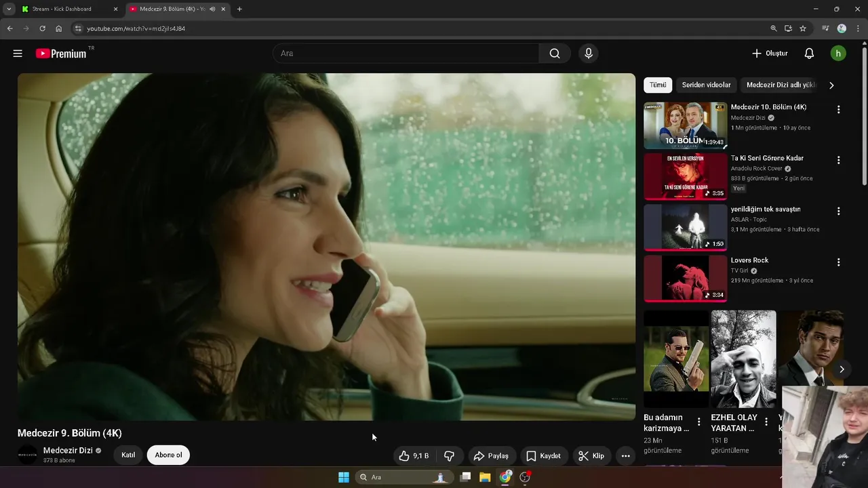868x488 pixels.
Task: Show more filter chips with right arrow
Action: [831, 85]
